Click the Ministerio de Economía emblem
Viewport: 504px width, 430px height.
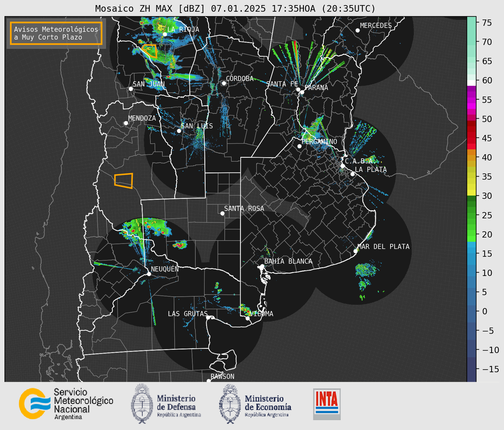(x=230, y=403)
